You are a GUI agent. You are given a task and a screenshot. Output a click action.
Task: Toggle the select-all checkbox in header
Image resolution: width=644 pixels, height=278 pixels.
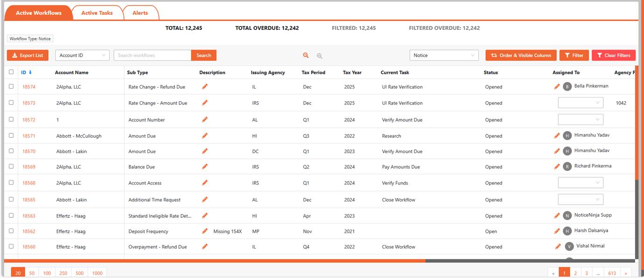[x=11, y=72]
